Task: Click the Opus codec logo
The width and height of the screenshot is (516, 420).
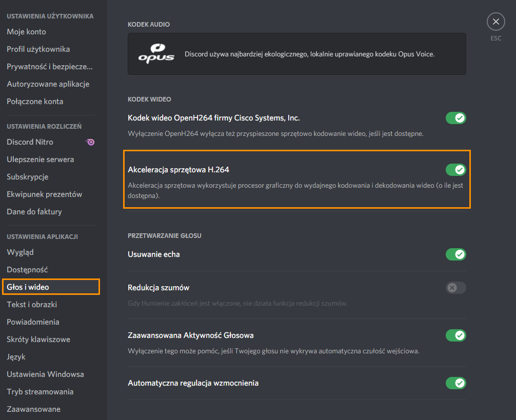Action: click(156, 54)
